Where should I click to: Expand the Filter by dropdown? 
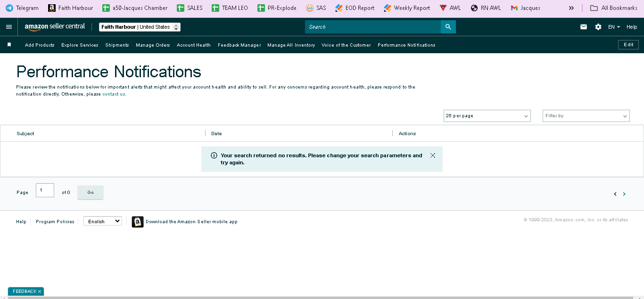click(x=586, y=116)
